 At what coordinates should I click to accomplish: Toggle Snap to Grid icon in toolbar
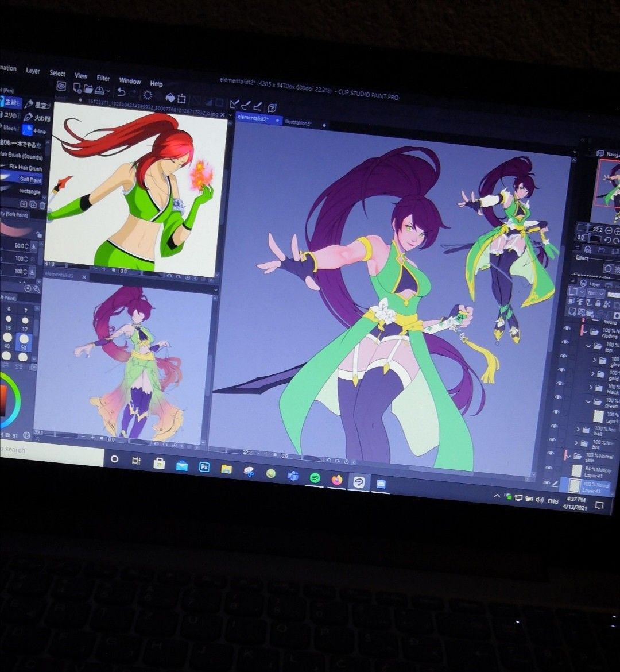pyautogui.click(x=258, y=106)
